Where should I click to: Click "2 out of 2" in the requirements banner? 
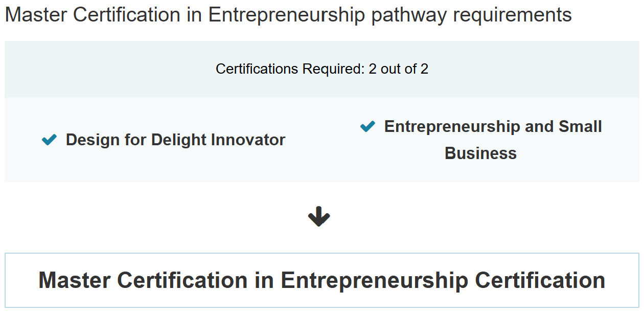(398, 69)
